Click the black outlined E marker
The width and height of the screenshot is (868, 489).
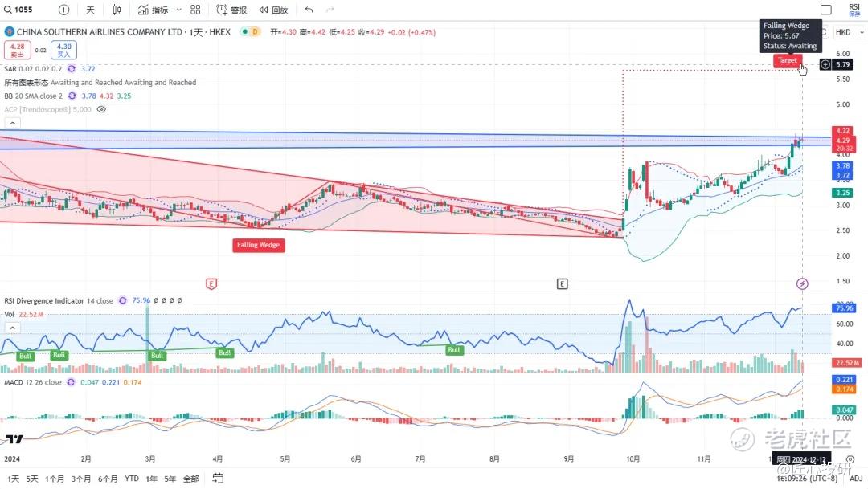562,283
